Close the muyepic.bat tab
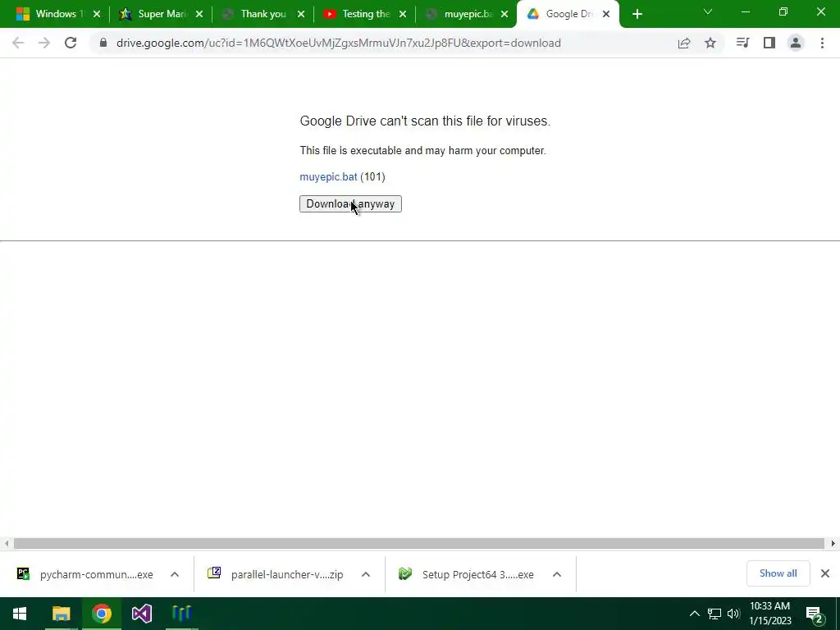 [x=504, y=15]
